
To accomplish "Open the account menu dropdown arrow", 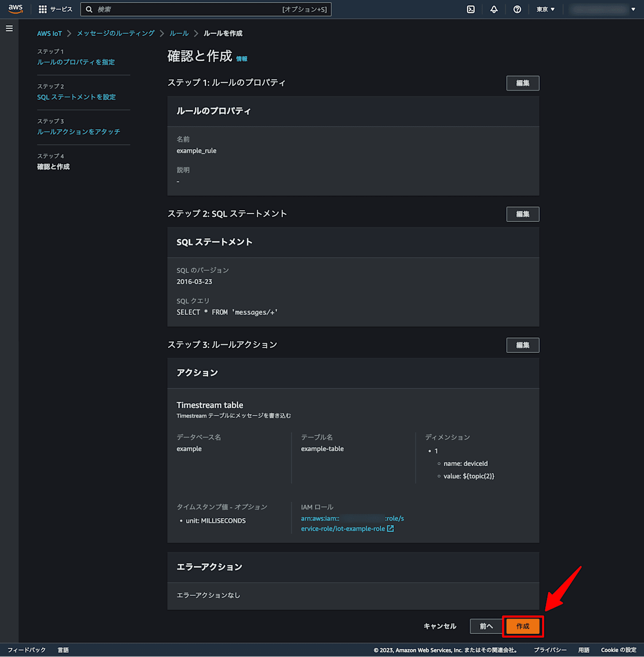I will pos(633,9).
